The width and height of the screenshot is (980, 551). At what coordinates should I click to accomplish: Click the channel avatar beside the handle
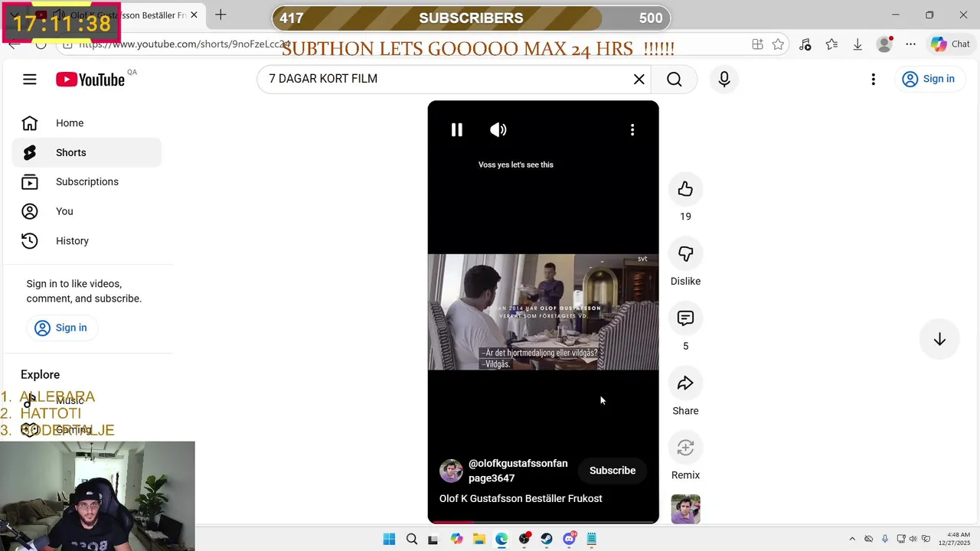(x=452, y=471)
